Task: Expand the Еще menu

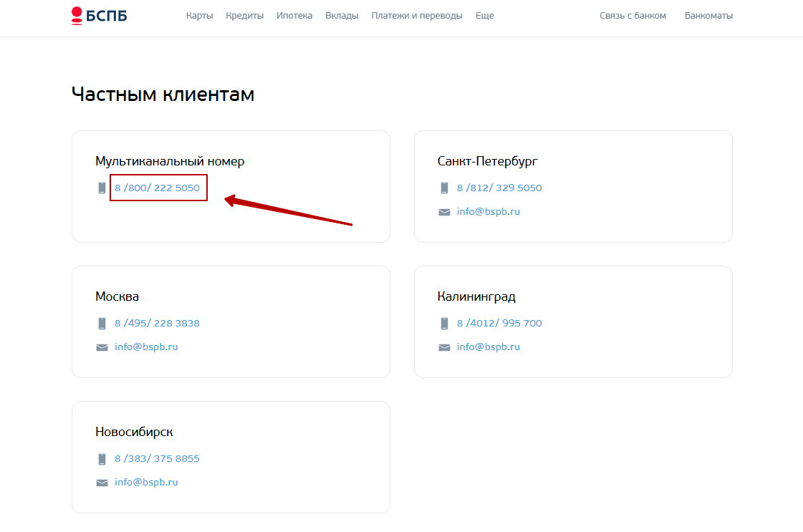Action: pyautogui.click(x=484, y=15)
